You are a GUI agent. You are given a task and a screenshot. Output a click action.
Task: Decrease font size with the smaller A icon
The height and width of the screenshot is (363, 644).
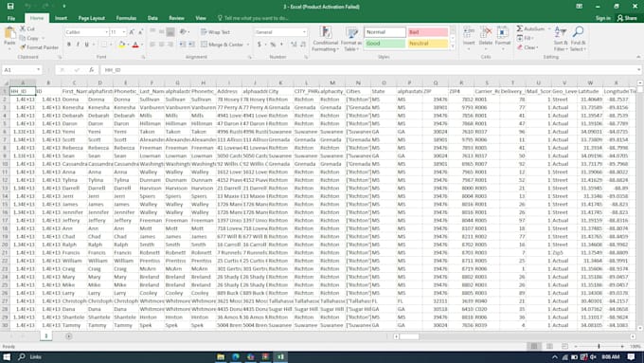[x=140, y=32]
